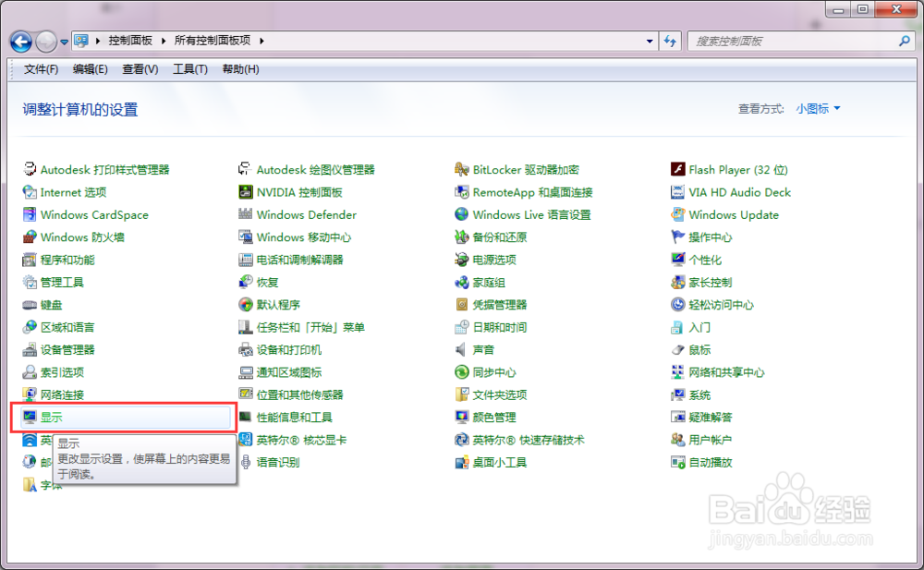924x570 pixels.
Task: Click the 设备和打印机 icon
Action: click(245, 349)
